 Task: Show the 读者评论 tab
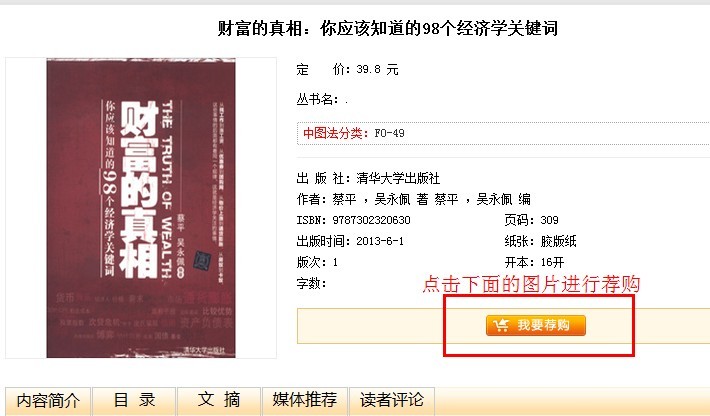392,401
